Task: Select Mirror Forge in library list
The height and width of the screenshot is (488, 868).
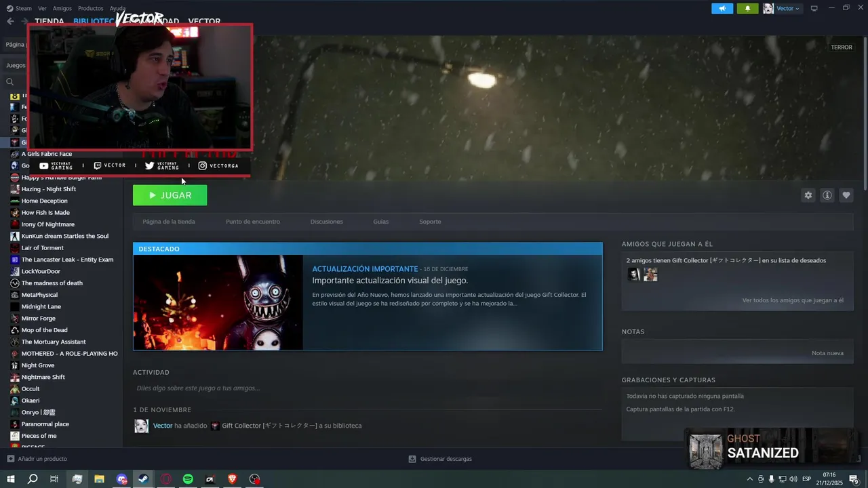Action: [x=39, y=319]
